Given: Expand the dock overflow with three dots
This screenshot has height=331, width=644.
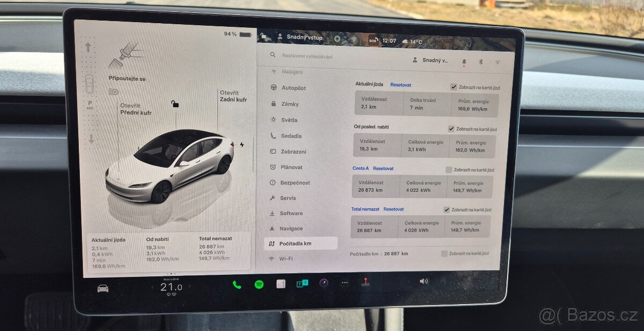Looking at the screenshot, I should (345, 283).
